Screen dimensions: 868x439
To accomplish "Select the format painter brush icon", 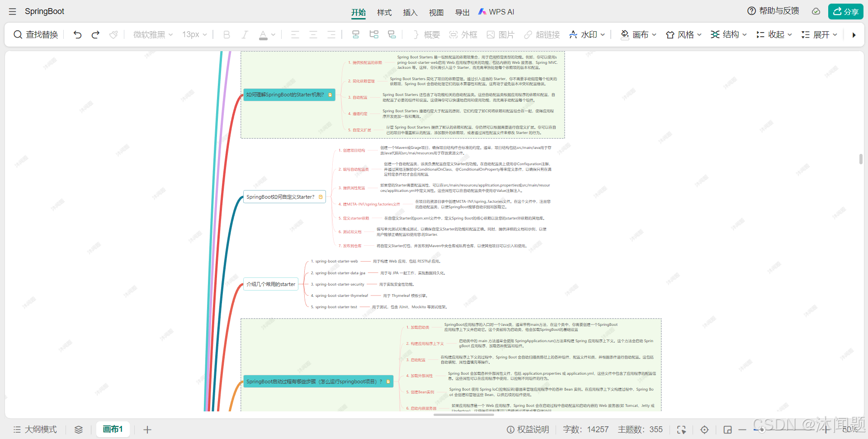I will (x=113, y=34).
